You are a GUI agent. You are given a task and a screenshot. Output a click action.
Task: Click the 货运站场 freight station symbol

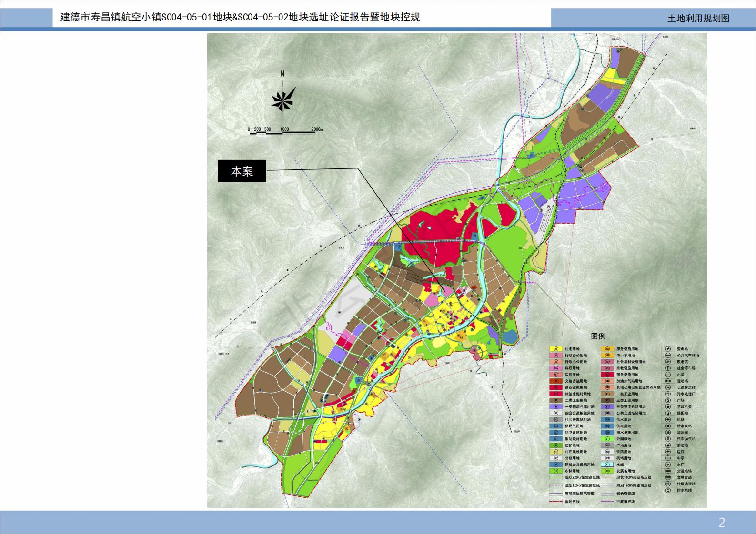(x=668, y=471)
